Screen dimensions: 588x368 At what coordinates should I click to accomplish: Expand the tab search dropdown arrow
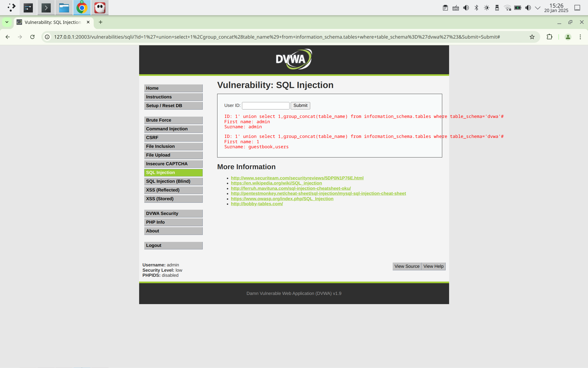(7, 22)
